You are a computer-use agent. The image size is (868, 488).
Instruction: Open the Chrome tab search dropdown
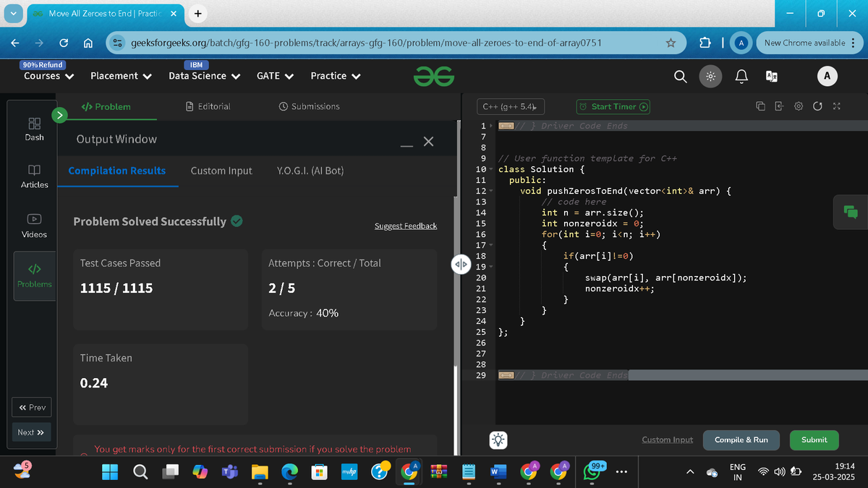point(14,13)
